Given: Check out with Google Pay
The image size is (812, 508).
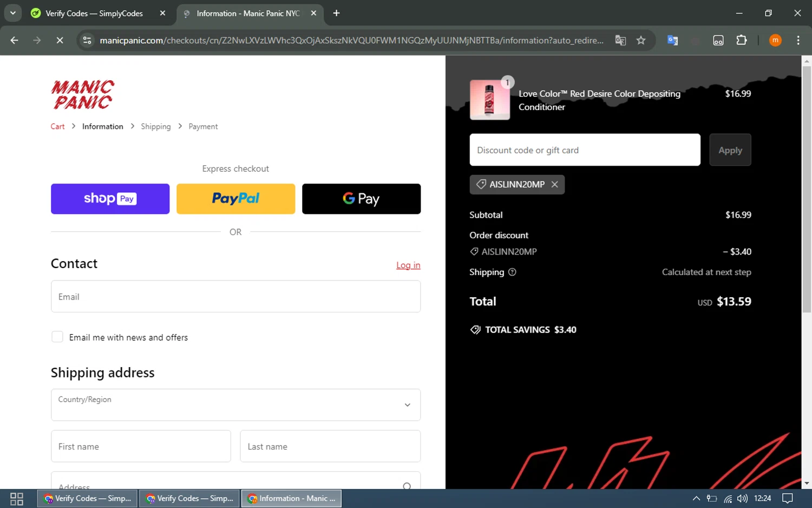Looking at the screenshot, I should 361,199.
